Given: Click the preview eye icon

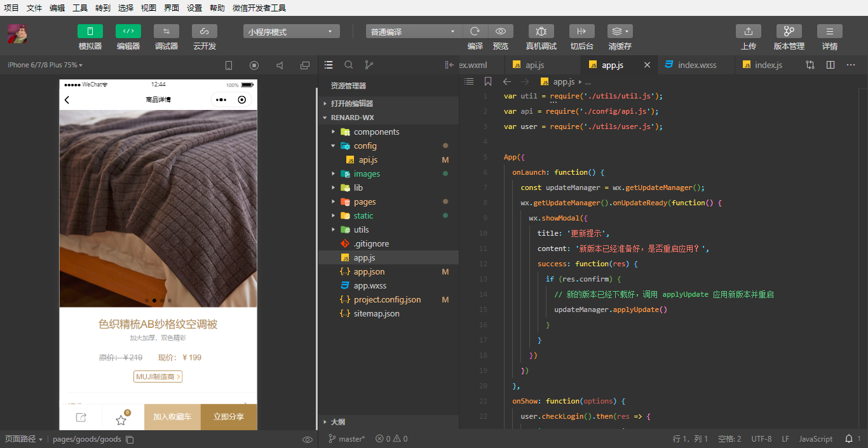Looking at the screenshot, I should tap(501, 31).
